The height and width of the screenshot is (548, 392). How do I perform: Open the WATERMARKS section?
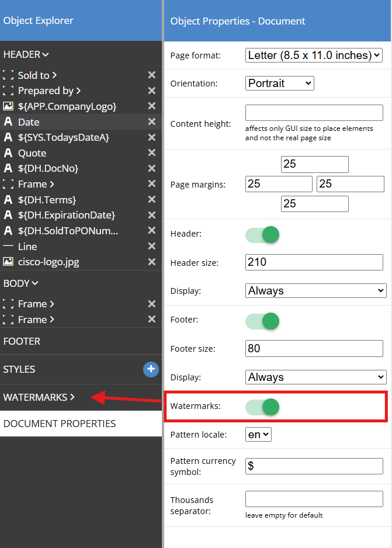39,397
